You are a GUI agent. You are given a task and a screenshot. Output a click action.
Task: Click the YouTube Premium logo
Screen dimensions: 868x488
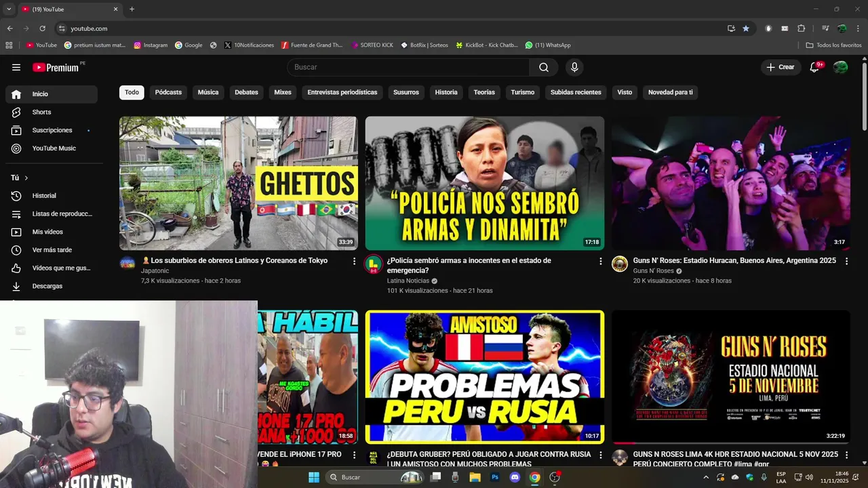point(56,67)
